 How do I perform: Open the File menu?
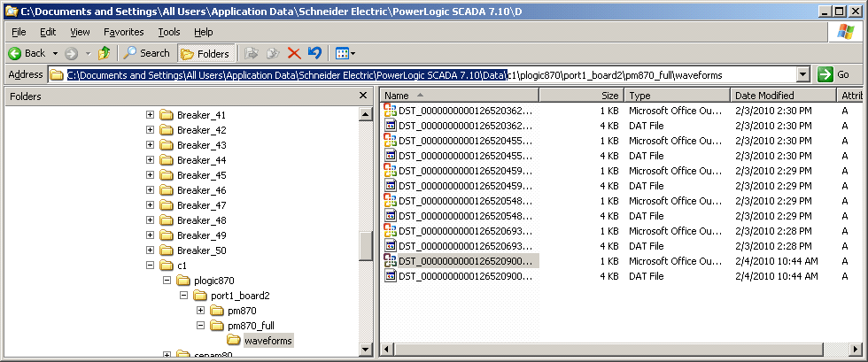pyautogui.click(x=19, y=32)
